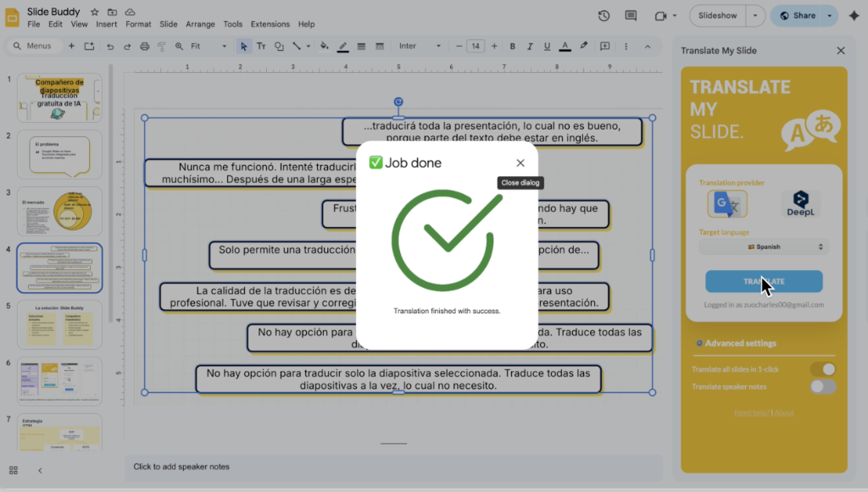Expand the Slideshow options arrow
Screen dimensions: 868x492
click(x=755, y=15)
